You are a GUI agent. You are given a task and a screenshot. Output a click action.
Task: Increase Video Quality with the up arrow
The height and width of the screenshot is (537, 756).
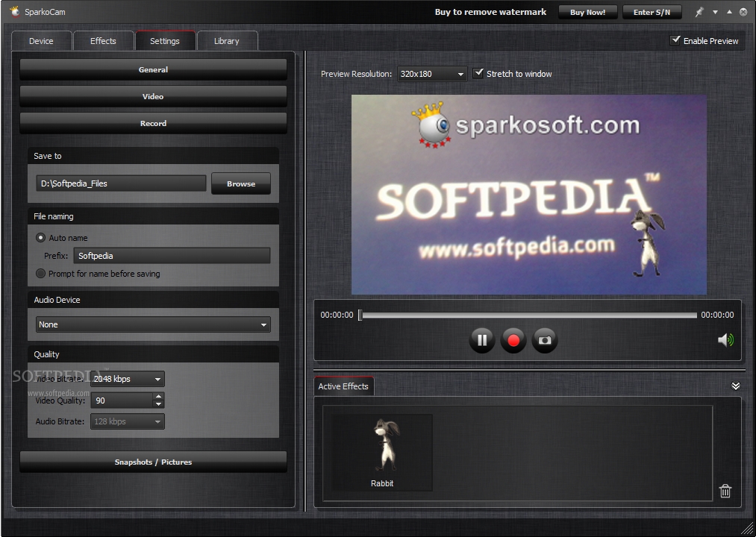[x=158, y=396]
